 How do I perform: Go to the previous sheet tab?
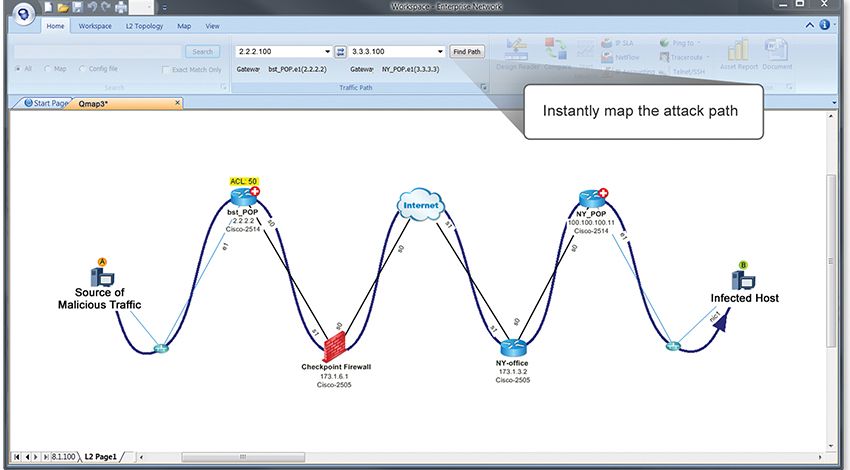click(27, 457)
